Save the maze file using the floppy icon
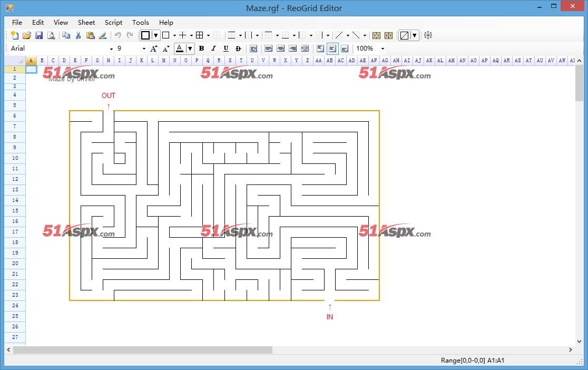 [x=38, y=35]
